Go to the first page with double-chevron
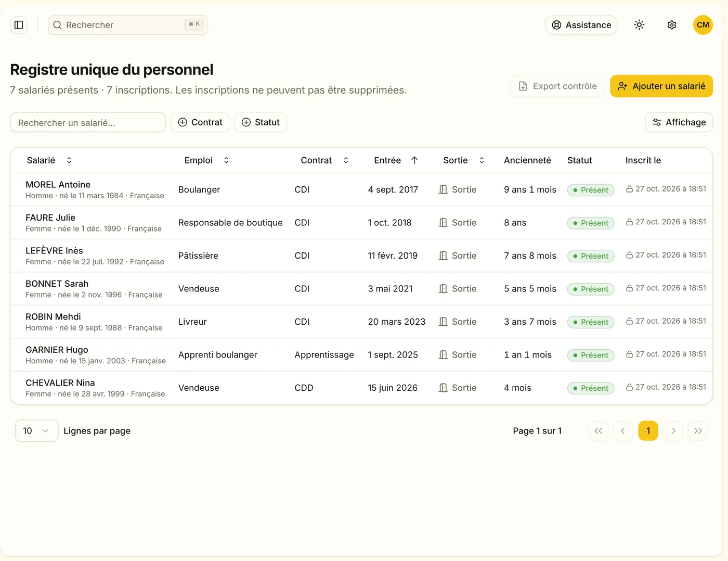This screenshot has width=728, height=561. click(599, 431)
